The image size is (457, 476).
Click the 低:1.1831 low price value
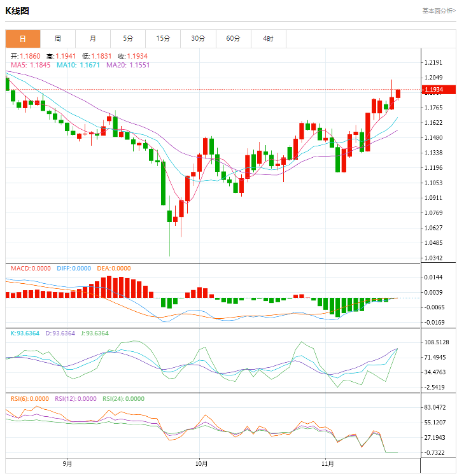tap(97, 56)
